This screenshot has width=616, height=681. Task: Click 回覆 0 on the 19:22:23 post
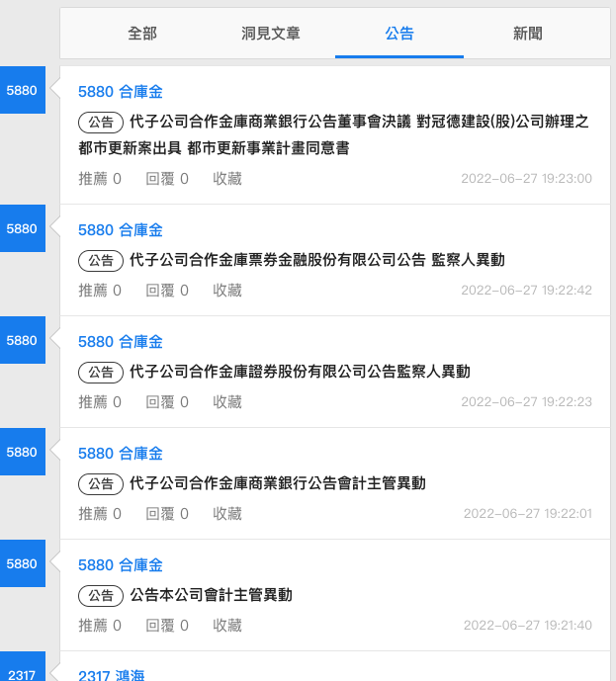[167, 401]
